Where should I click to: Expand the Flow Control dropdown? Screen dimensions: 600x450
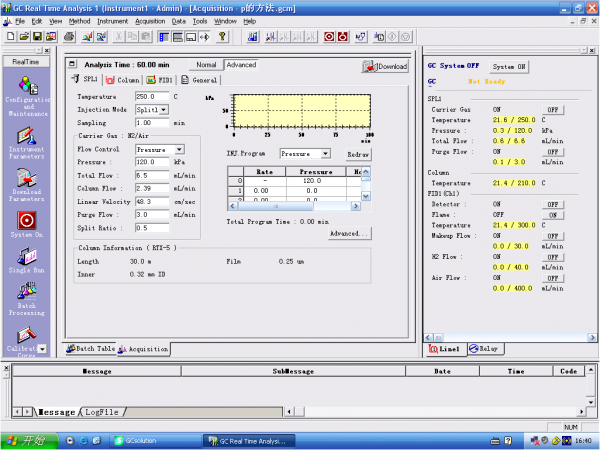(179, 149)
